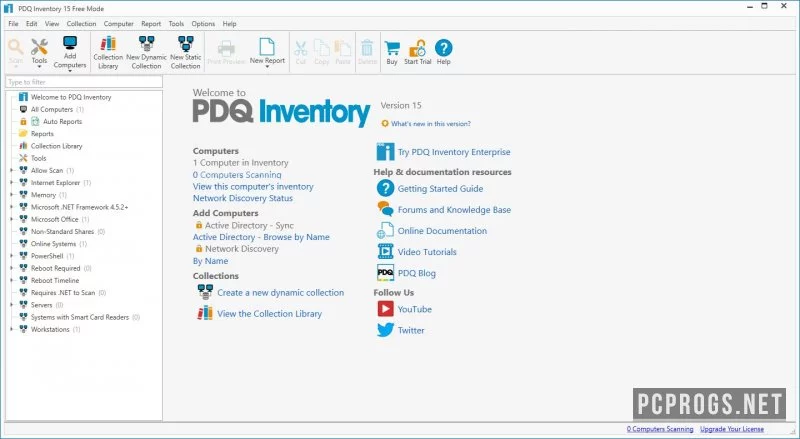Click the Print Preview toolbar icon

click(x=226, y=48)
